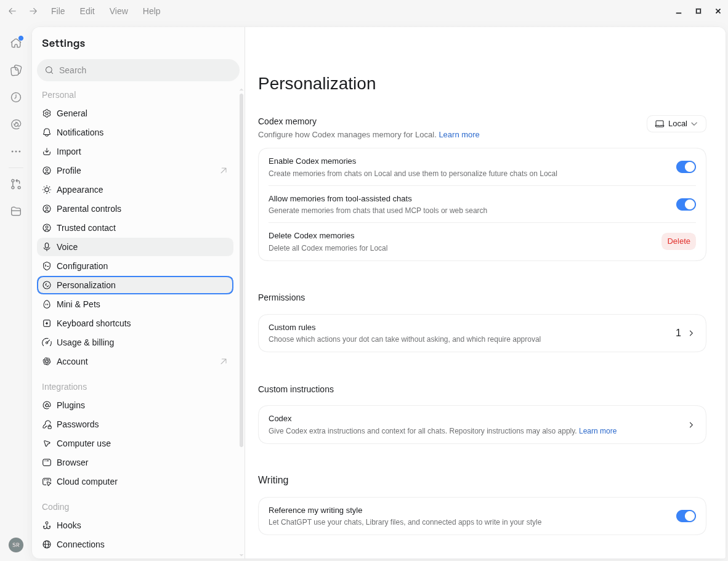Open the View menu
Image resolution: width=728 pixels, height=561 pixels.
pos(119,11)
